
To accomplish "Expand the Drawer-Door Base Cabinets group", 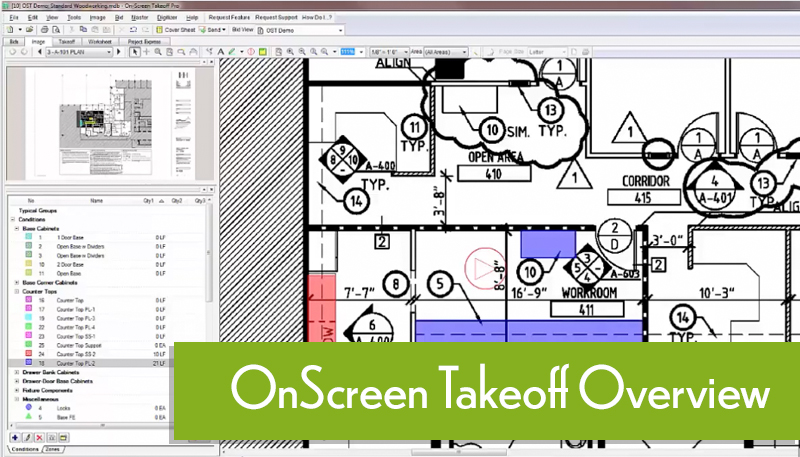I will (x=17, y=381).
